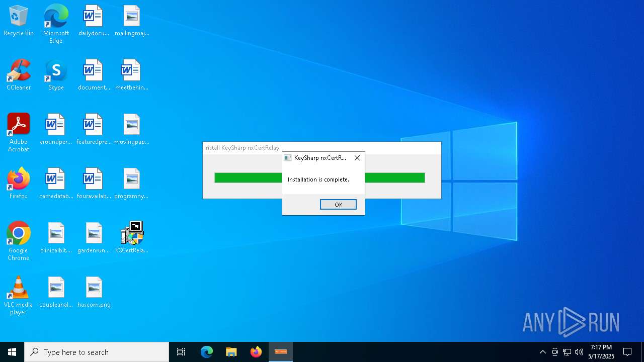Click the green installation progress bar
The image size is (644, 362).
[319, 177]
